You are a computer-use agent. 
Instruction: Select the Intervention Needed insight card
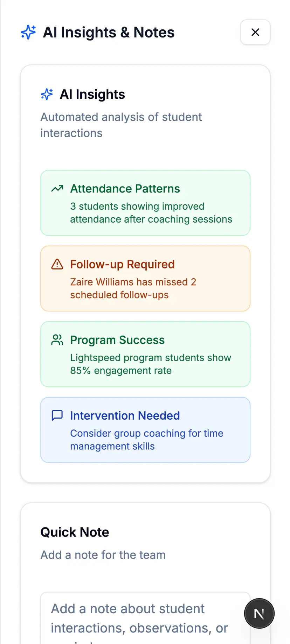click(x=145, y=430)
